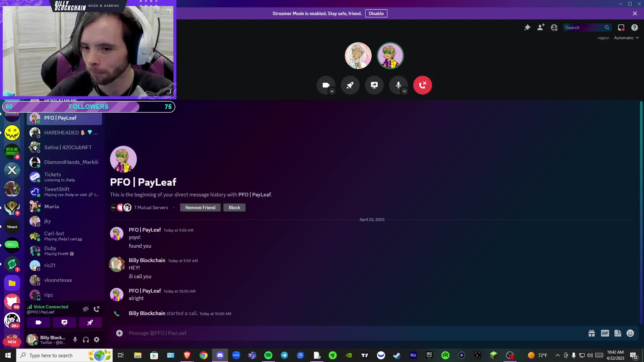This screenshot has height=362, width=644.
Task: Click the message search field
Action: tap(587, 27)
